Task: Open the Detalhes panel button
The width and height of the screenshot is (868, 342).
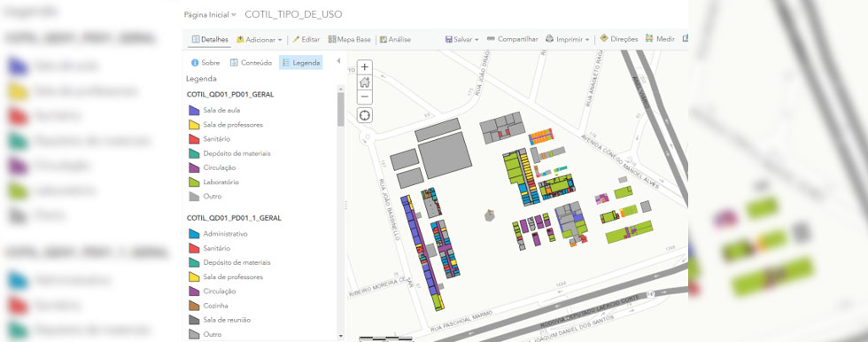Action: coord(210,39)
